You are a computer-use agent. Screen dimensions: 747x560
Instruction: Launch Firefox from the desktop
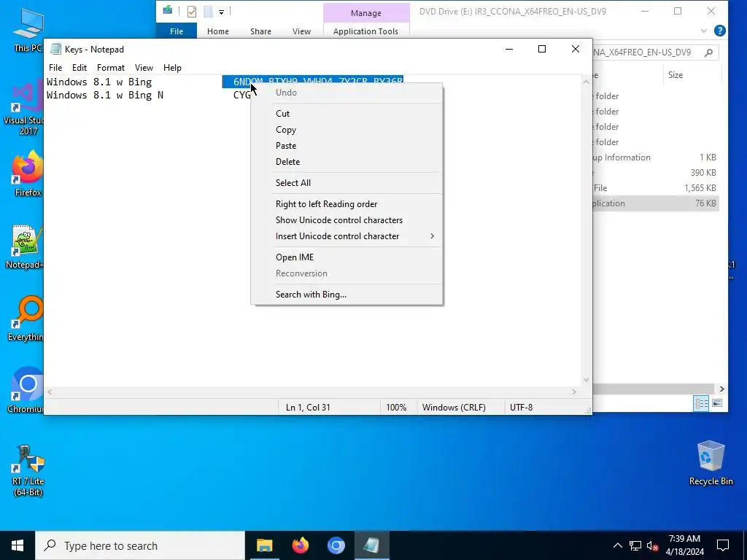pyautogui.click(x=28, y=174)
